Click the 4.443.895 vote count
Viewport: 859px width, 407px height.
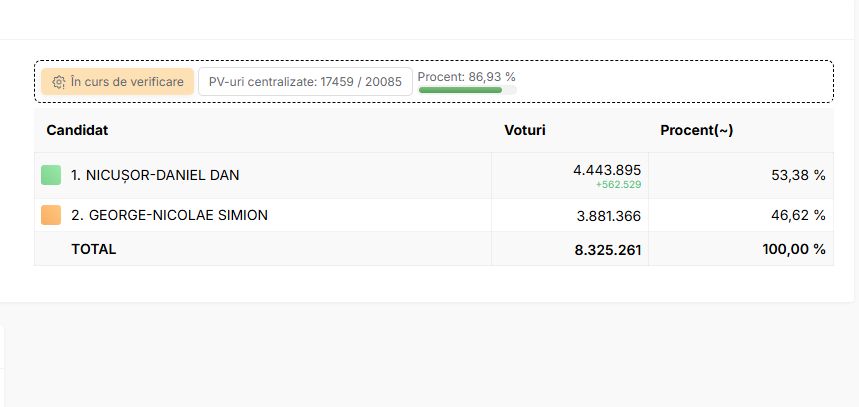607,170
